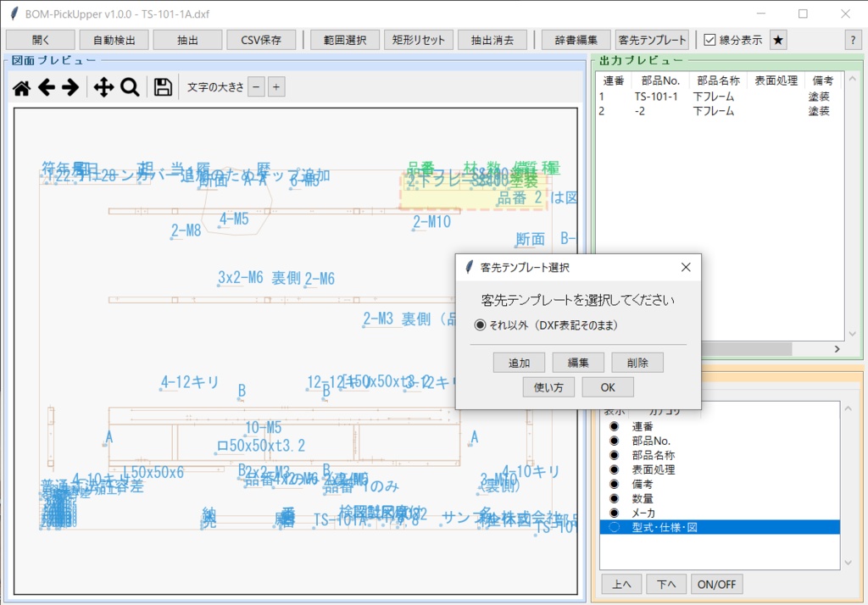This screenshot has width=868, height=605.
Task: Click the 2-M10 label in drawing
Action: coord(431,222)
